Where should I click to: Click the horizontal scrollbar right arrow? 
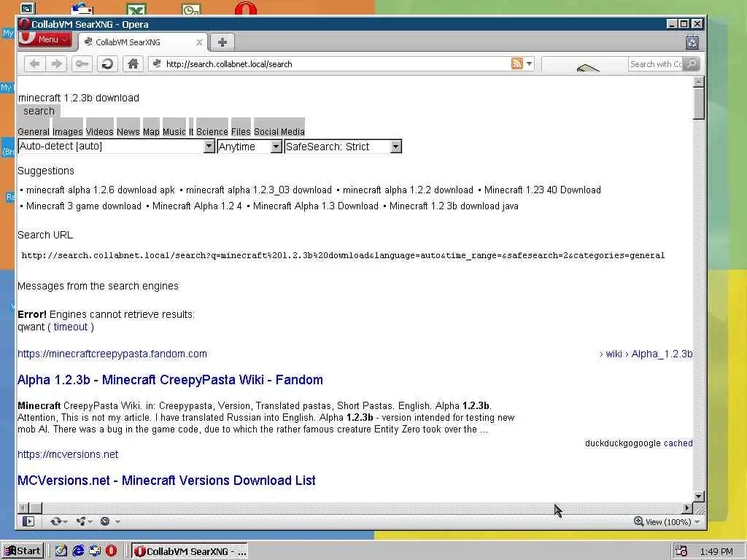[x=687, y=508]
